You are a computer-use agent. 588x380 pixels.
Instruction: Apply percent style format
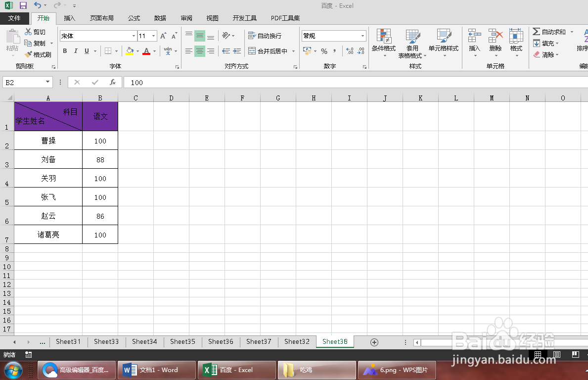click(x=324, y=51)
